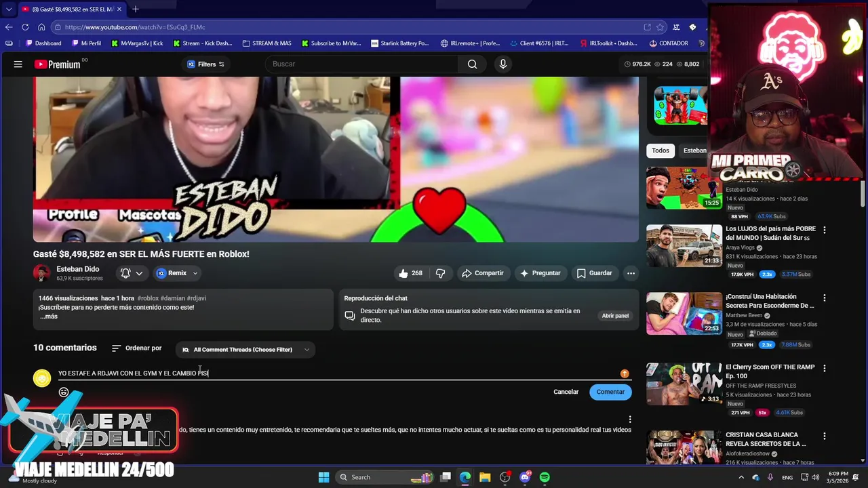Open the CRISTIAN CASA BLANCA video title
The width and height of the screenshot is (868, 488).
pyautogui.click(x=766, y=439)
